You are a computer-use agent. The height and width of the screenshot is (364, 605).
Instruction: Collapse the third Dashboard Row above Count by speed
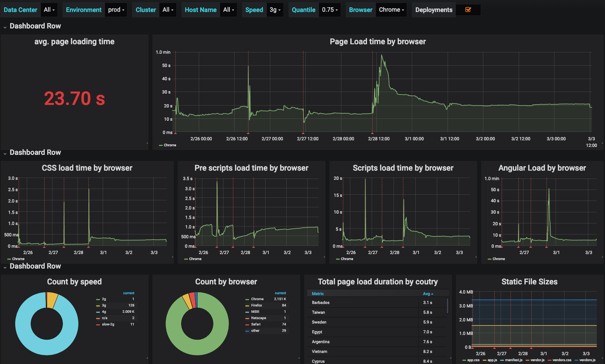pyautogui.click(x=35, y=266)
